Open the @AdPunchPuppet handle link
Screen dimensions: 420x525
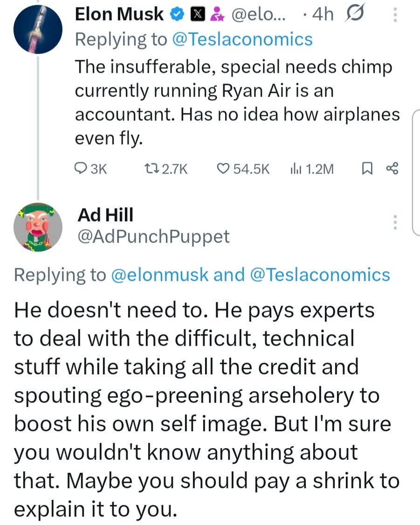coord(154,237)
